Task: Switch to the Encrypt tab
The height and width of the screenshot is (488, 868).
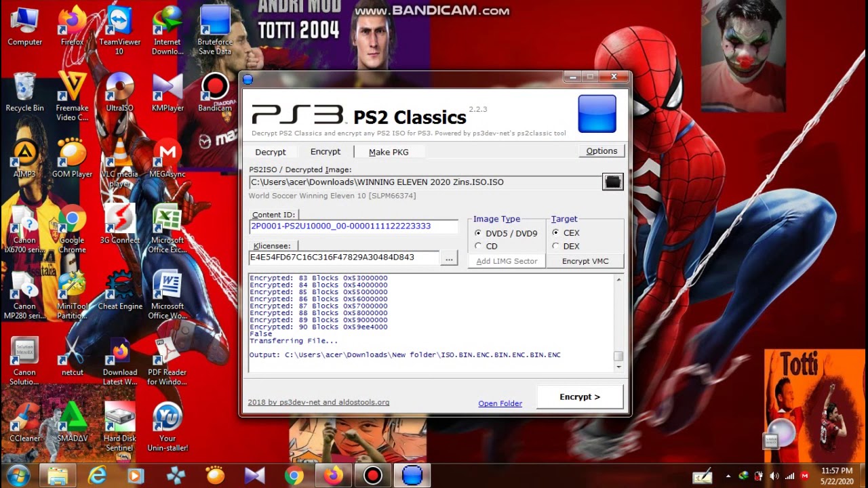Action: click(x=325, y=151)
